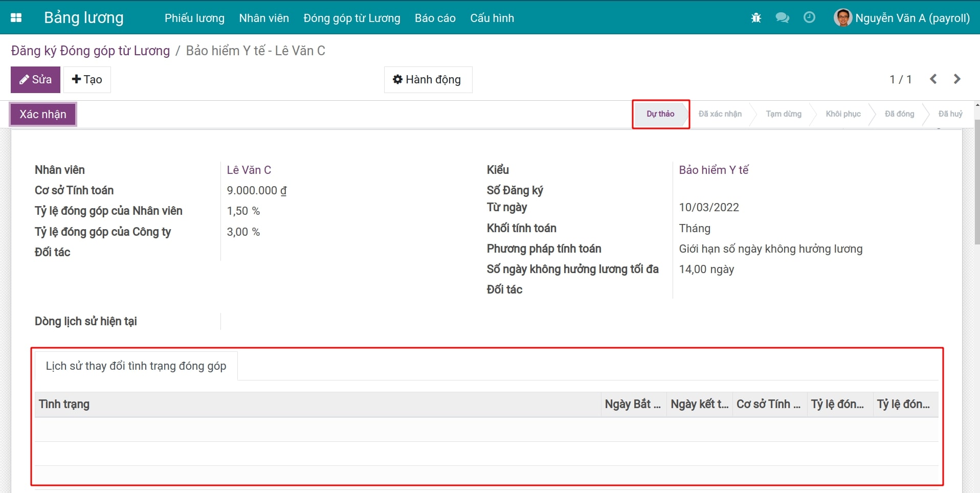Viewport: 980px width, 493px height.
Task: Expand the Hành động actions dropdown
Action: coord(428,80)
